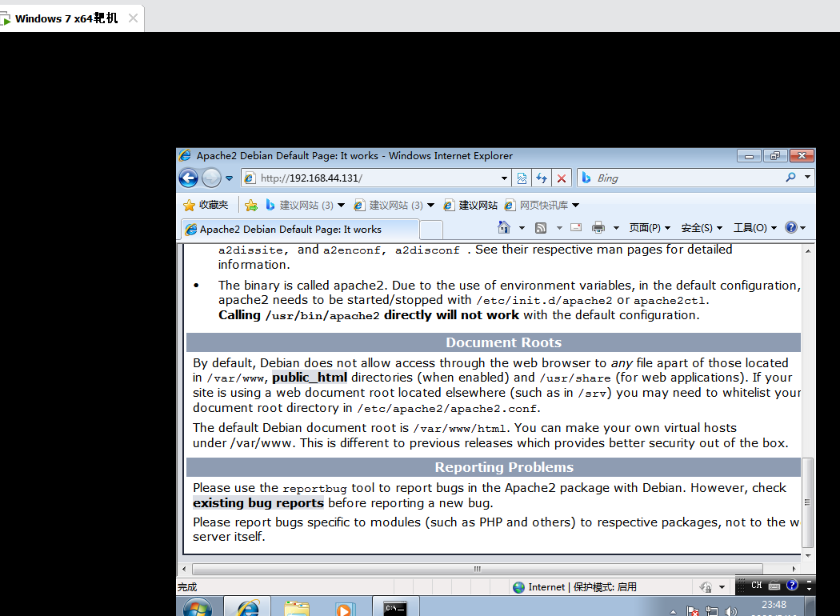This screenshot has height=616, width=840.
Task: Click Internet zone globe in status bar
Action: 518,587
